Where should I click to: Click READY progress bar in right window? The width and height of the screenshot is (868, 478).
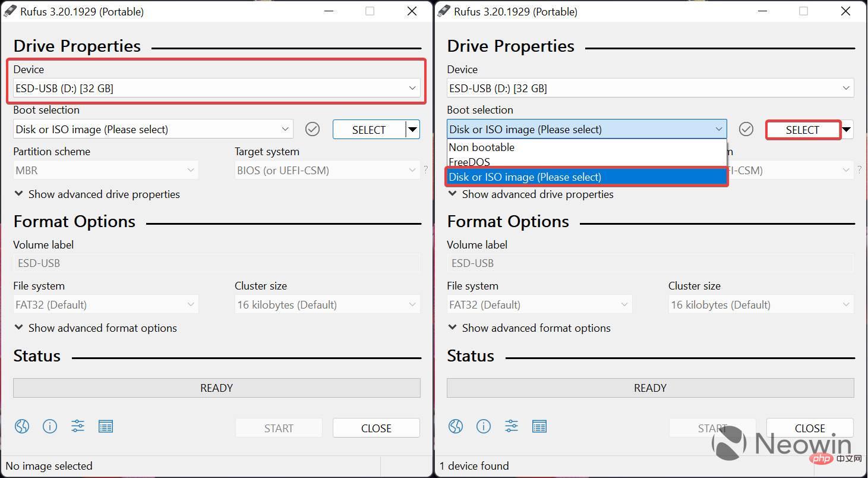click(650, 388)
